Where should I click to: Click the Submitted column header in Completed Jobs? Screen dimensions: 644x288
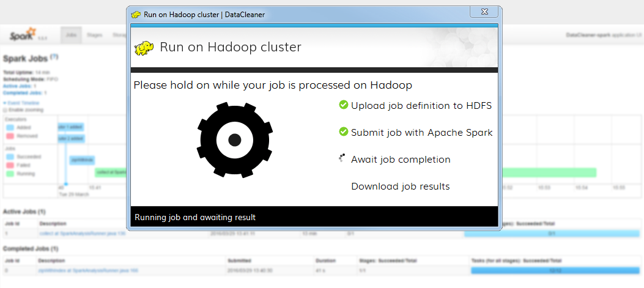tap(240, 260)
